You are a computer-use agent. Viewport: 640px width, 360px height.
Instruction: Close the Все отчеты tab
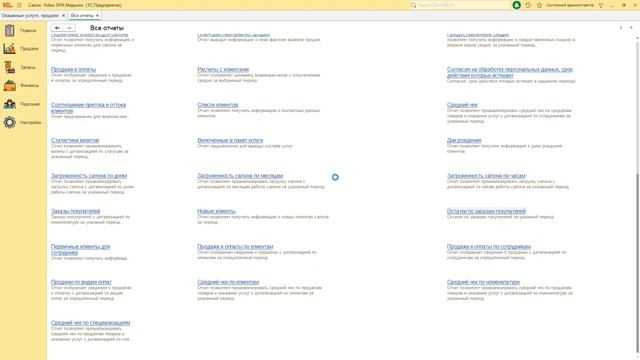point(97,16)
